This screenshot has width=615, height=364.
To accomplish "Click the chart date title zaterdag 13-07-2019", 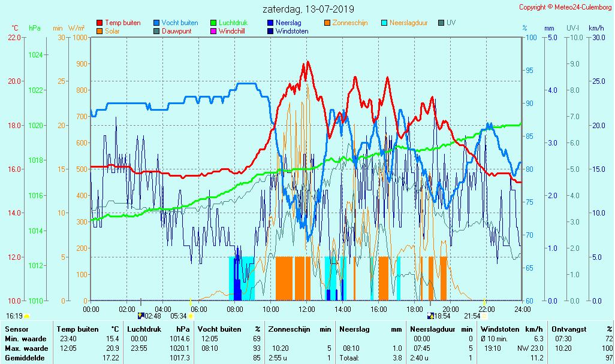I will pos(308,9).
